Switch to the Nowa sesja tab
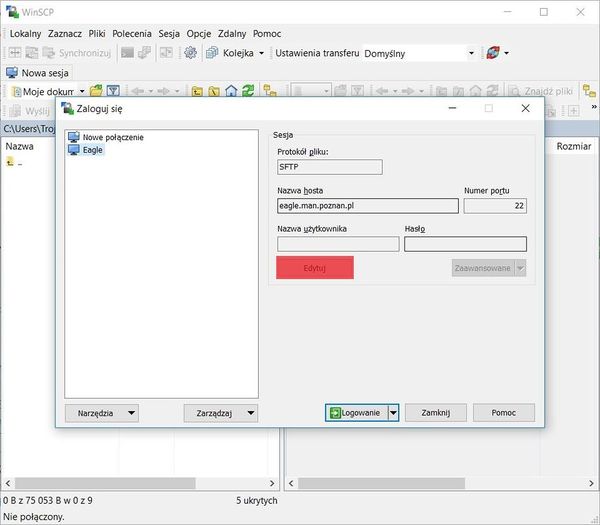This screenshot has width=600, height=525. (x=38, y=73)
